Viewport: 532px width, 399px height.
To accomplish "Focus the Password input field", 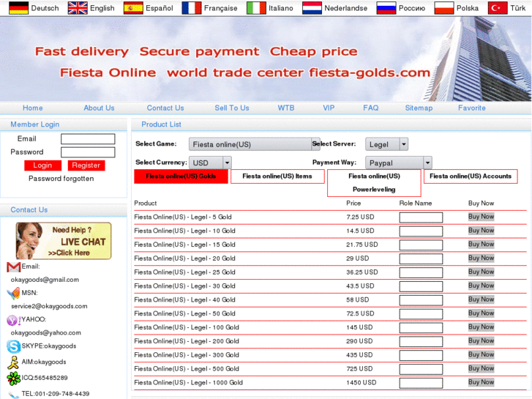I will point(88,152).
